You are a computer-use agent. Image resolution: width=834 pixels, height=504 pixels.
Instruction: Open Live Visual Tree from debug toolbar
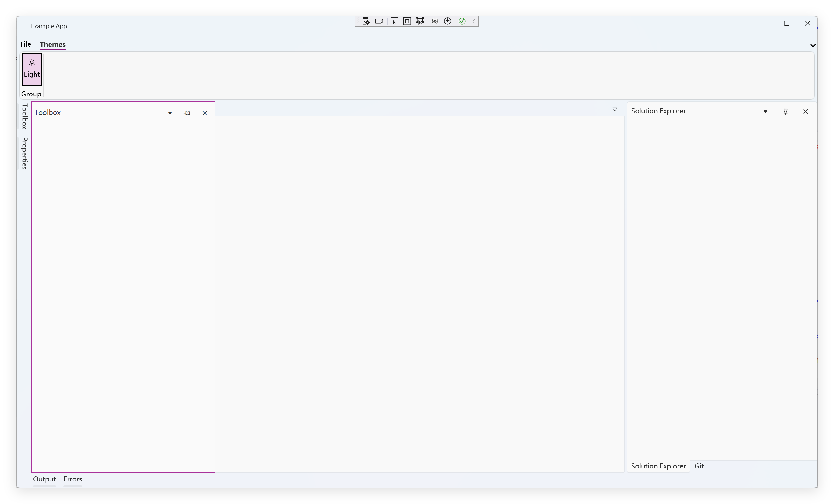point(366,21)
